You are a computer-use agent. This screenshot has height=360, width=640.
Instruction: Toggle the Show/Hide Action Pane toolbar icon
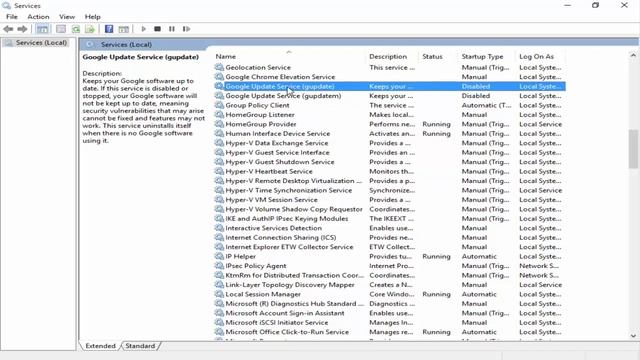[124, 29]
